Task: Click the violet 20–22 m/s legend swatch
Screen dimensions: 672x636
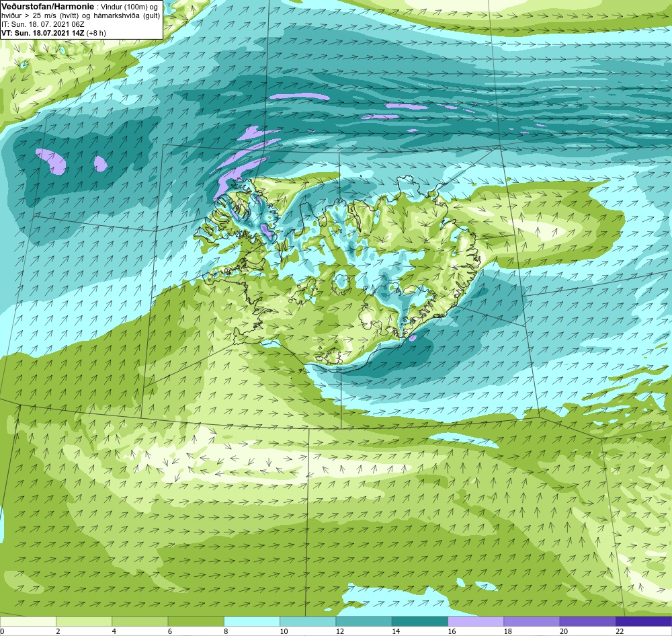Action: coord(588,621)
